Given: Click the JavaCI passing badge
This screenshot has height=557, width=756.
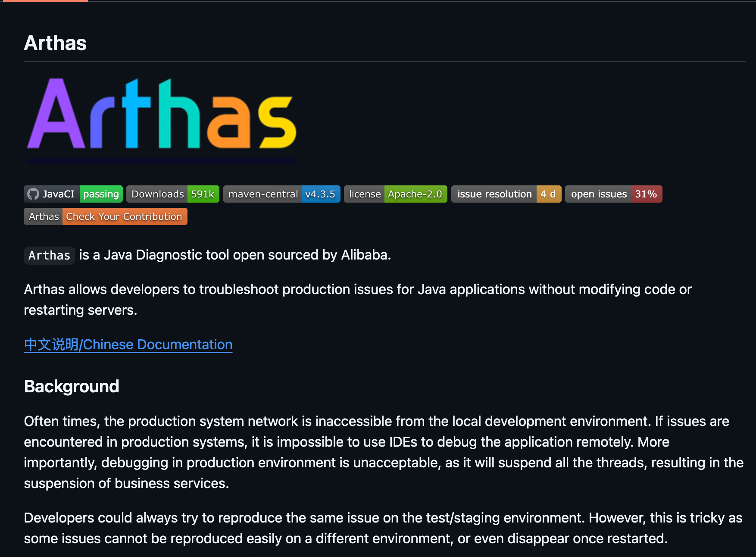Looking at the screenshot, I should click(73, 194).
